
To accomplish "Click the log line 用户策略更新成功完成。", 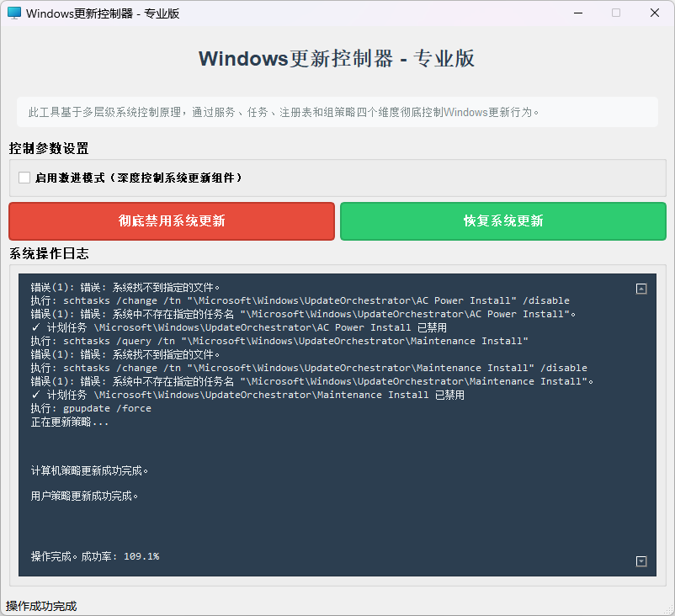I will point(84,497).
